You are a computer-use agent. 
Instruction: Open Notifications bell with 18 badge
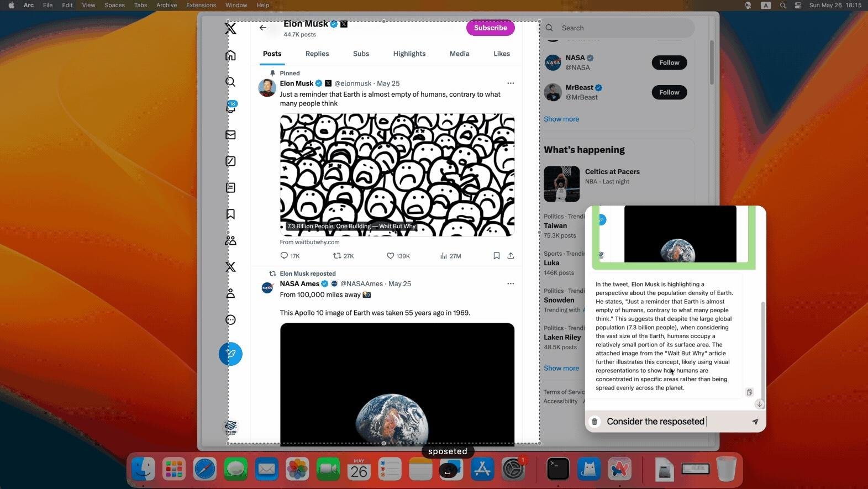tap(231, 107)
